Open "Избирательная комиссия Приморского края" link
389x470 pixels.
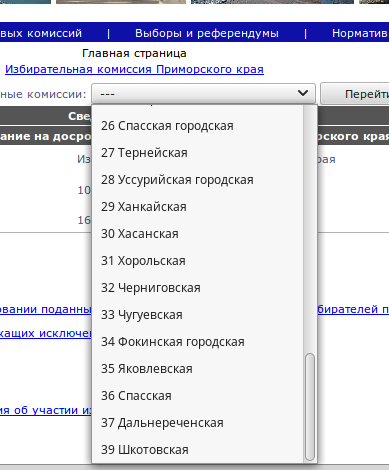pyautogui.click(x=134, y=69)
